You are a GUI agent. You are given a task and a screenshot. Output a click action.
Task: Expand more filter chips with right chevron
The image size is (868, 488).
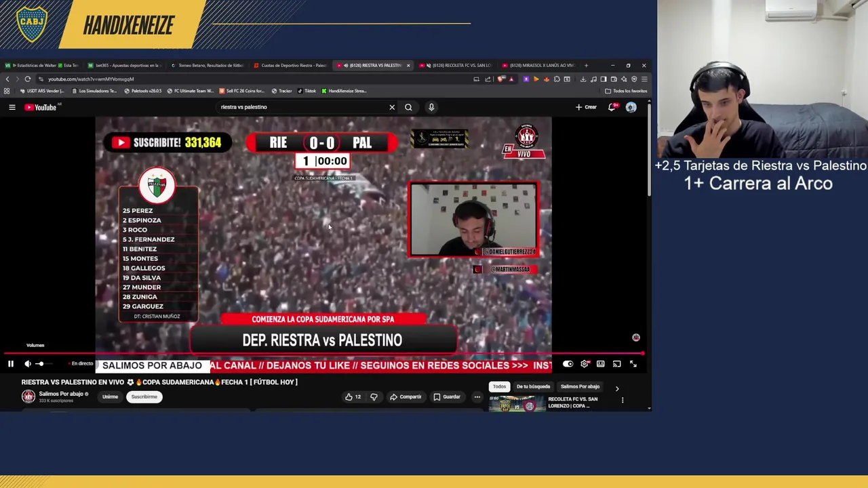pyautogui.click(x=617, y=388)
